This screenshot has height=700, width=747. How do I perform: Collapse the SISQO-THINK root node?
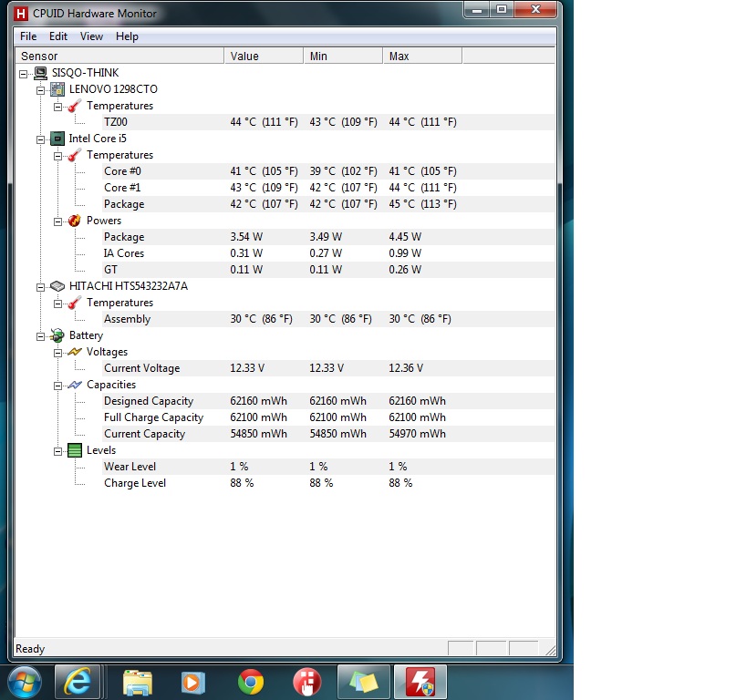coord(24,74)
